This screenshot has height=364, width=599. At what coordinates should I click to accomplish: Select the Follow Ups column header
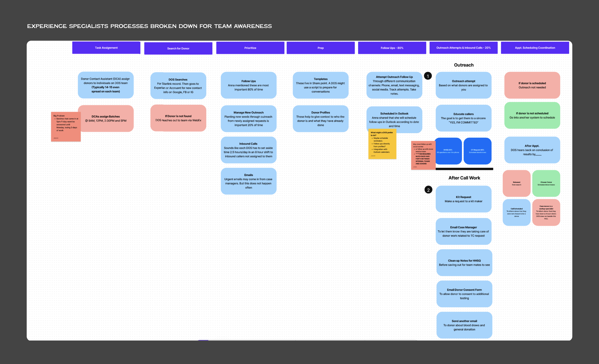392,47
